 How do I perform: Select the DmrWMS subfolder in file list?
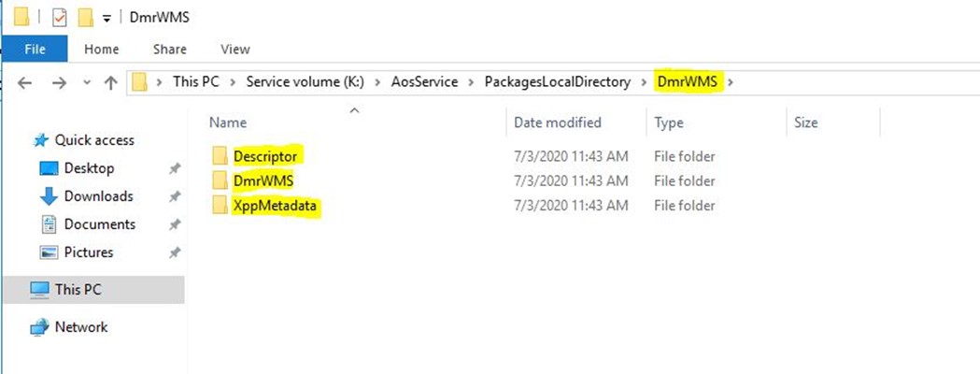[x=263, y=180]
